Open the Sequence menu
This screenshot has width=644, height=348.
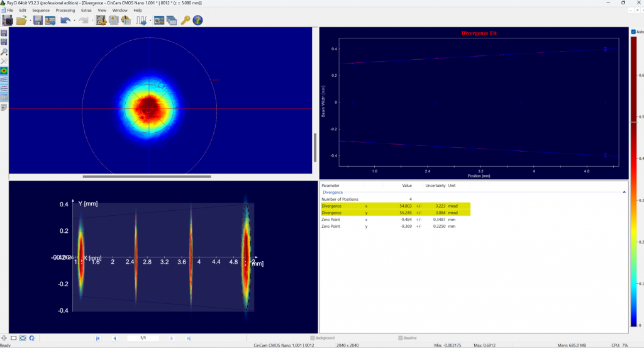[x=41, y=10]
